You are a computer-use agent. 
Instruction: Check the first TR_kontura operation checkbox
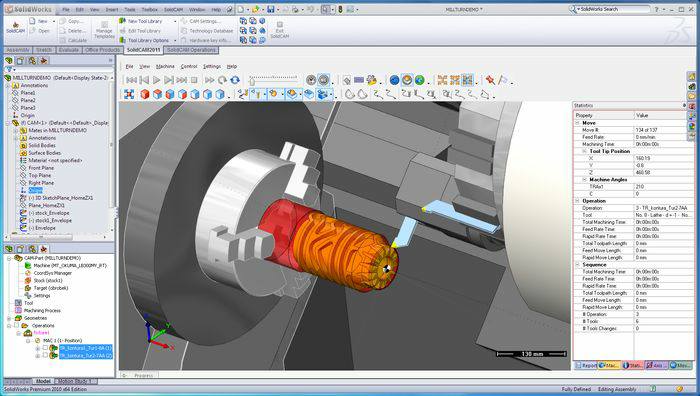pyautogui.click(x=45, y=348)
